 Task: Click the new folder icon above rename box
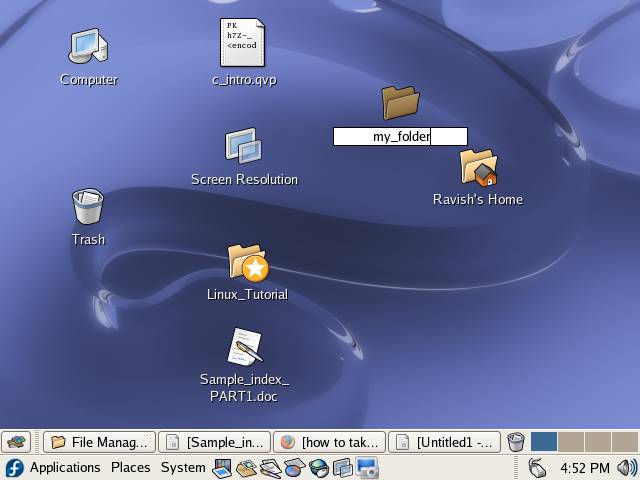400,102
